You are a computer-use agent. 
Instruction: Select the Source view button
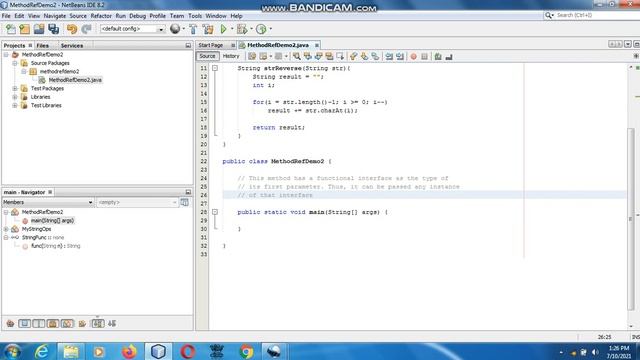(207, 56)
